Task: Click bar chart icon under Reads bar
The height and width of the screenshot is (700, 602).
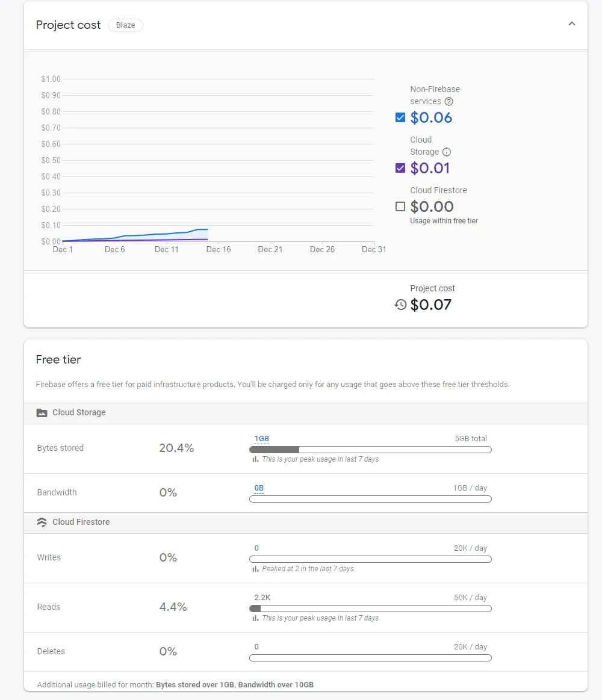Action: tap(255, 618)
